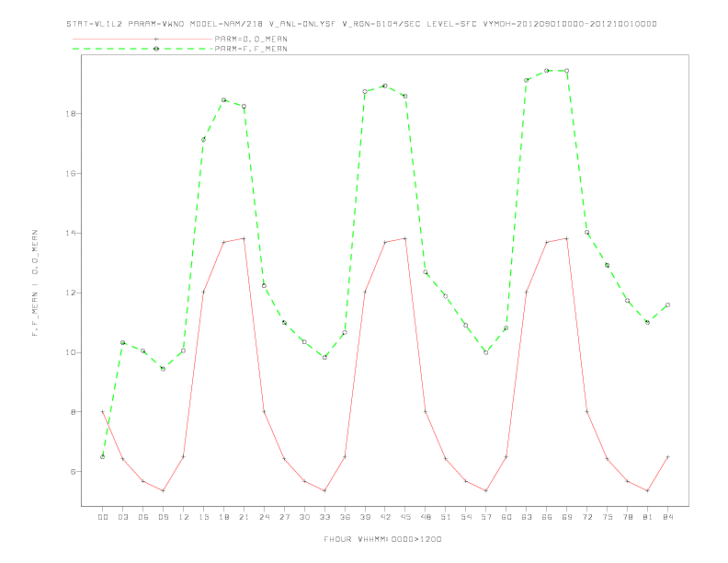
Task: Click the green circle data point at hour 84
Action: (667, 305)
